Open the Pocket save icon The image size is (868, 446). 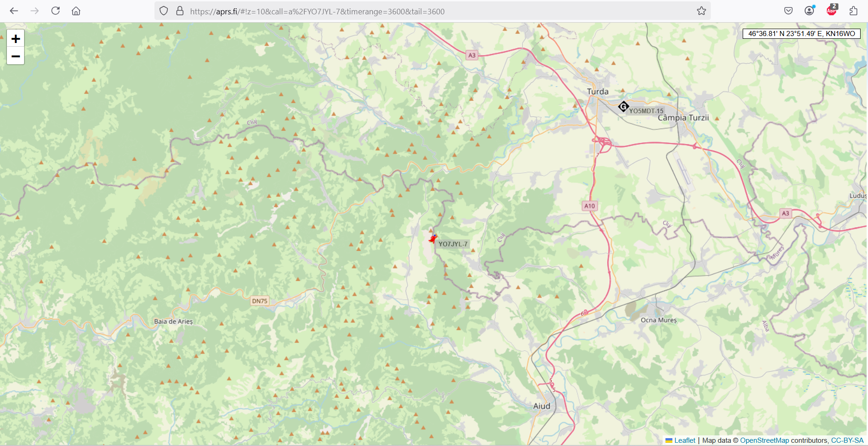pyautogui.click(x=788, y=11)
